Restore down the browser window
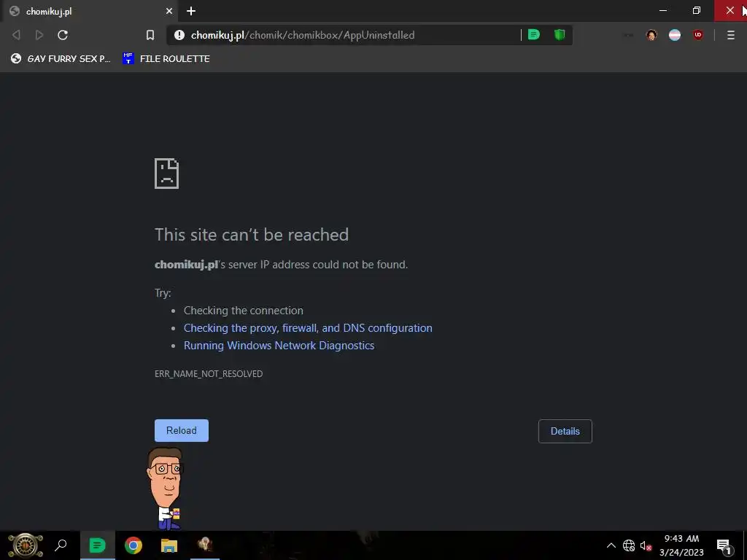 coord(697,10)
